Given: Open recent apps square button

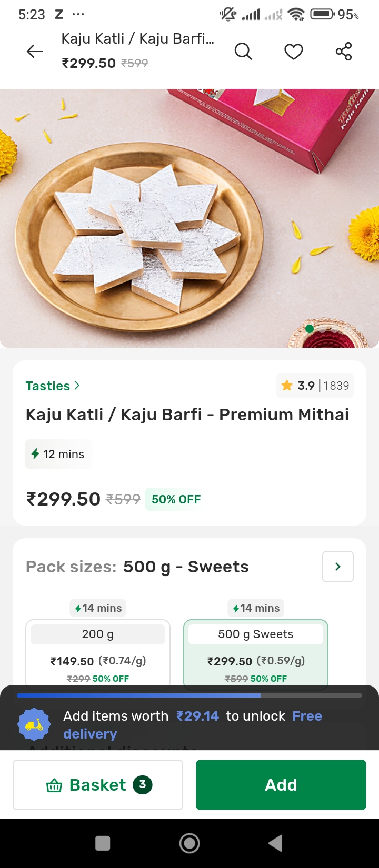Looking at the screenshot, I should pos(103,843).
